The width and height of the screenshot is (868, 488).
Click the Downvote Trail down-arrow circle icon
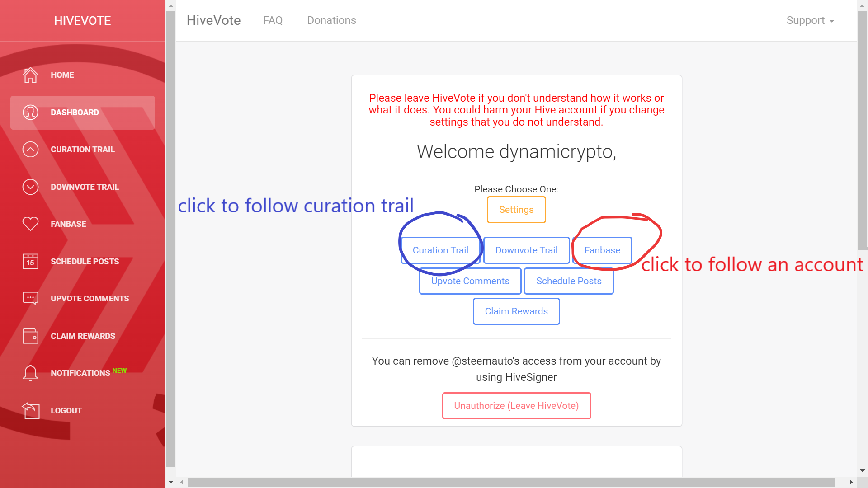coord(30,187)
